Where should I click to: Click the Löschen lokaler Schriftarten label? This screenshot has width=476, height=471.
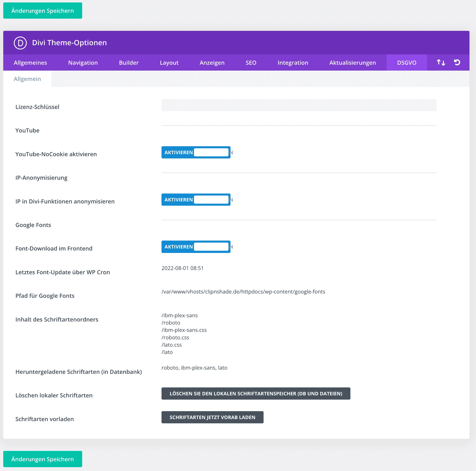[x=54, y=396]
